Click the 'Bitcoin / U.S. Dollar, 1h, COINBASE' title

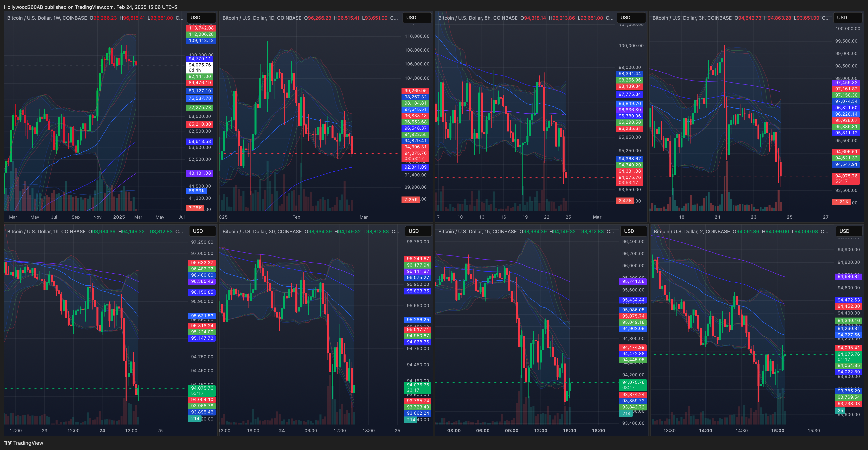(47, 231)
